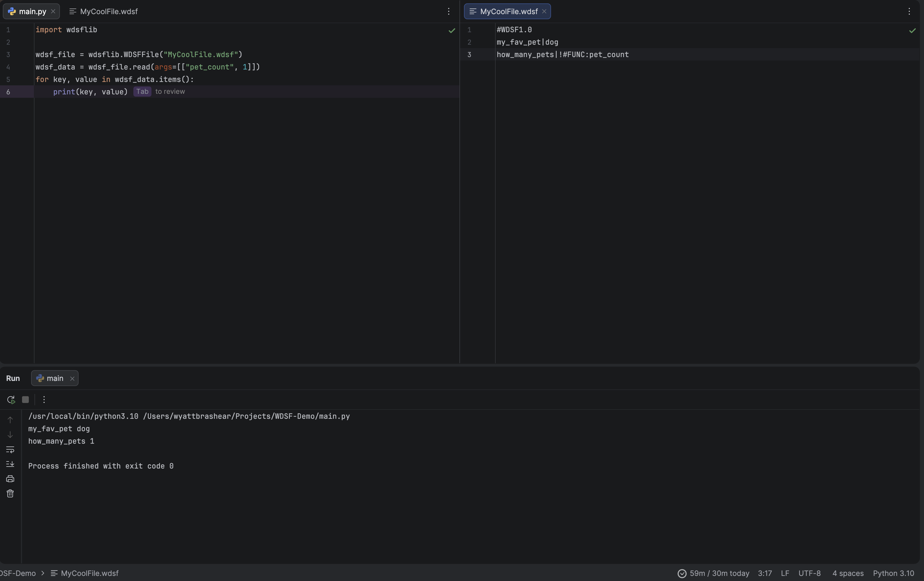The image size is (924, 581).
Task: Open time tracking 59m / 30m widget
Action: click(713, 573)
